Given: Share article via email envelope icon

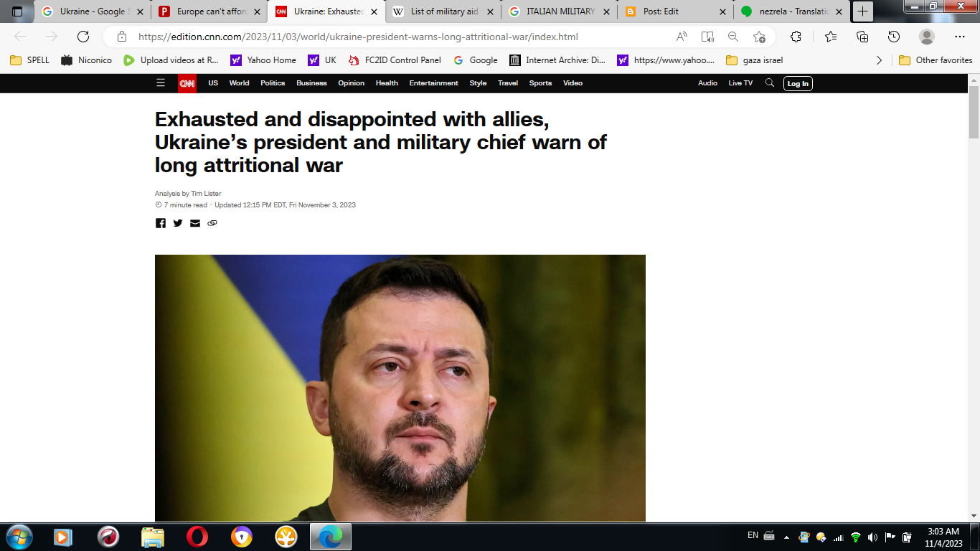Looking at the screenshot, I should [x=195, y=223].
